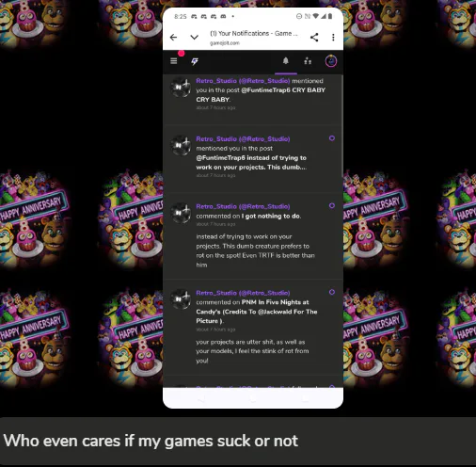
Task: Open the hamburger menu in Game Jolt
Action: pyautogui.click(x=174, y=61)
